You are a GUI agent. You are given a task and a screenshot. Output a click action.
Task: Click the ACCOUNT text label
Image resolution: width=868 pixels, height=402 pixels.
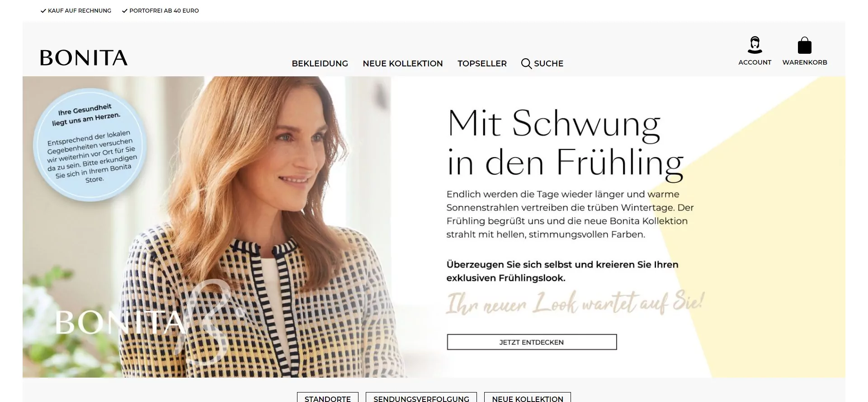pos(755,62)
